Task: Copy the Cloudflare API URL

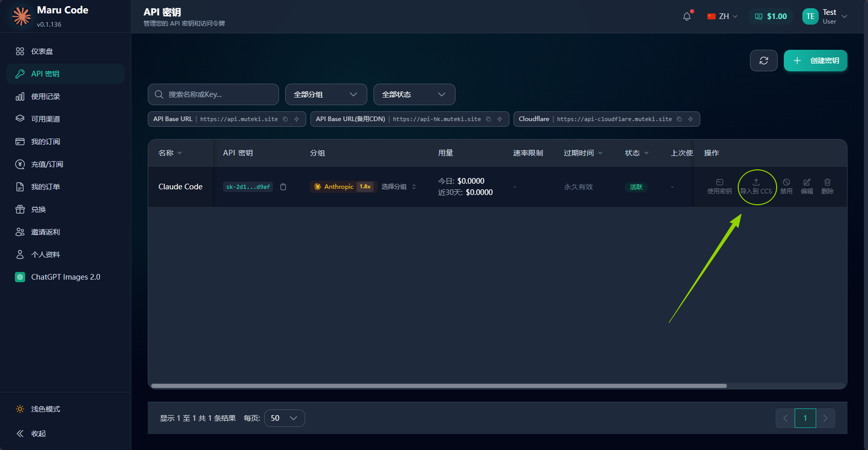Action: [679, 119]
